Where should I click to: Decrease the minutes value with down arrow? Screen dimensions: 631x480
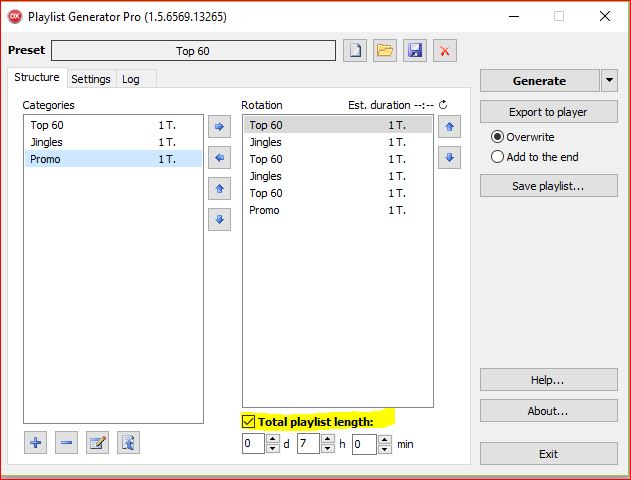click(x=384, y=449)
